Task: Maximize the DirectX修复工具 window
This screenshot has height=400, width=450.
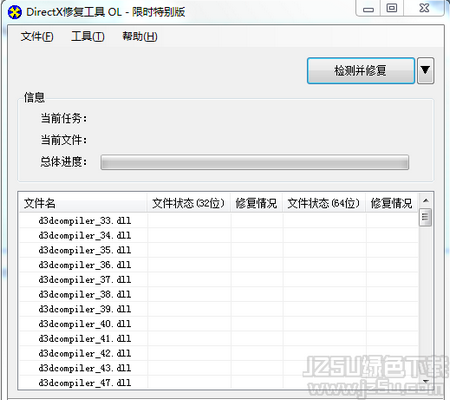Action: coord(392,8)
